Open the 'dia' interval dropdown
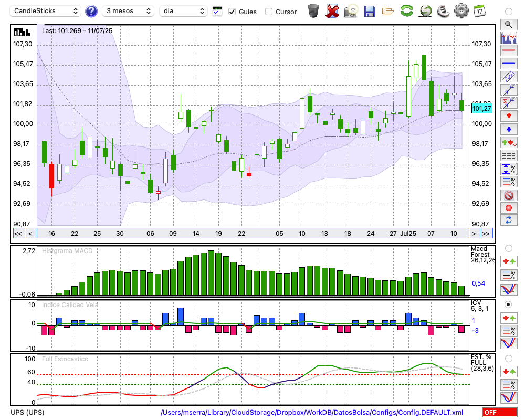525x420 pixels. tap(183, 11)
